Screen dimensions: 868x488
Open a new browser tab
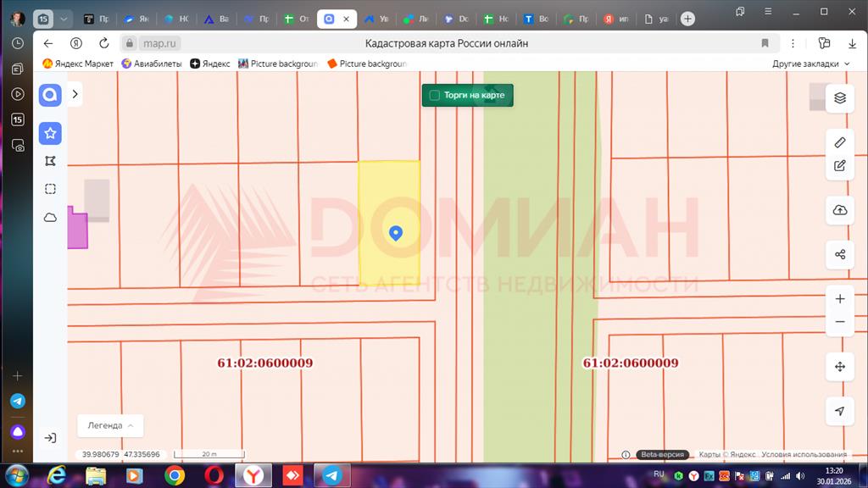tap(687, 19)
